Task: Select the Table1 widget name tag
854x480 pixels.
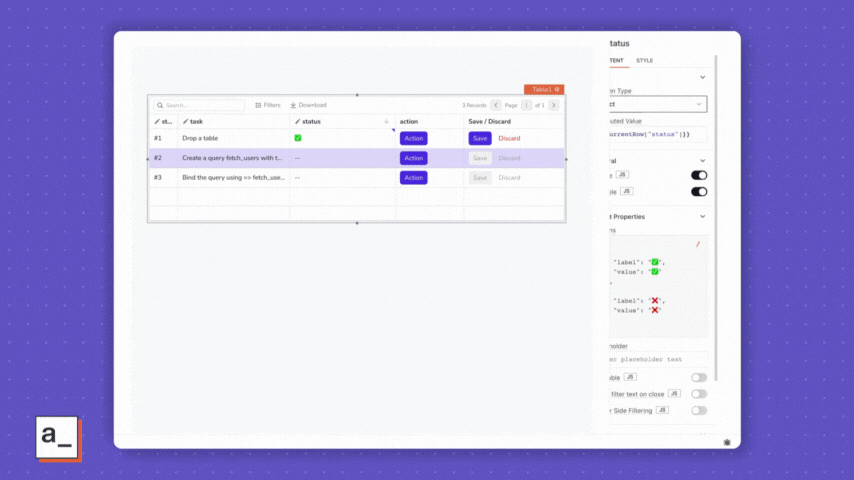Action: coord(544,89)
